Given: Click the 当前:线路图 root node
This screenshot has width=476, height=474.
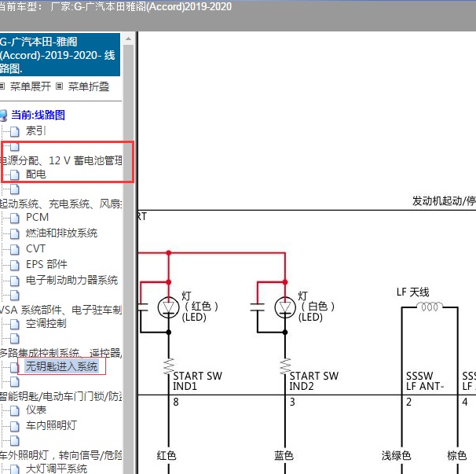Looking at the screenshot, I should (38, 115).
